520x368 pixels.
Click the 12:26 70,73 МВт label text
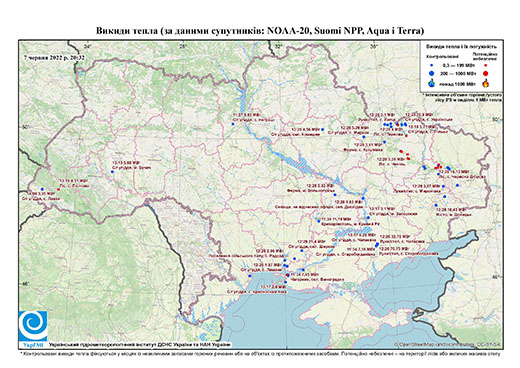click(x=394, y=249)
